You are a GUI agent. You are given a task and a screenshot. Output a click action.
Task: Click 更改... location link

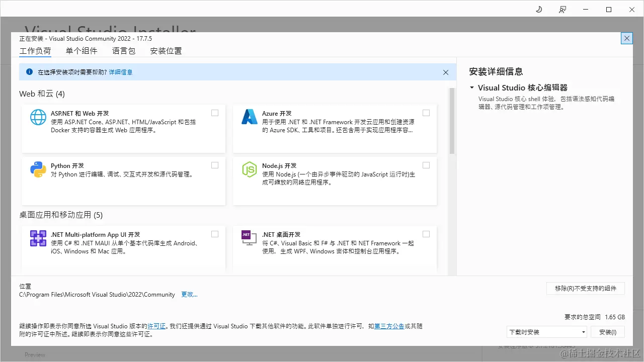(x=190, y=295)
